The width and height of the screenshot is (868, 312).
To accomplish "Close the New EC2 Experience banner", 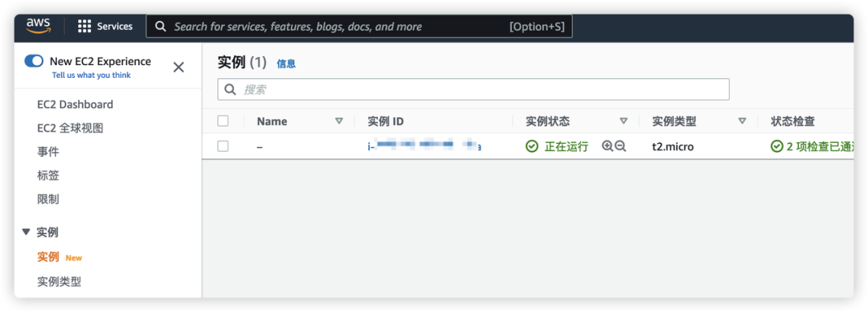I will pyautogui.click(x=178, y=68).
